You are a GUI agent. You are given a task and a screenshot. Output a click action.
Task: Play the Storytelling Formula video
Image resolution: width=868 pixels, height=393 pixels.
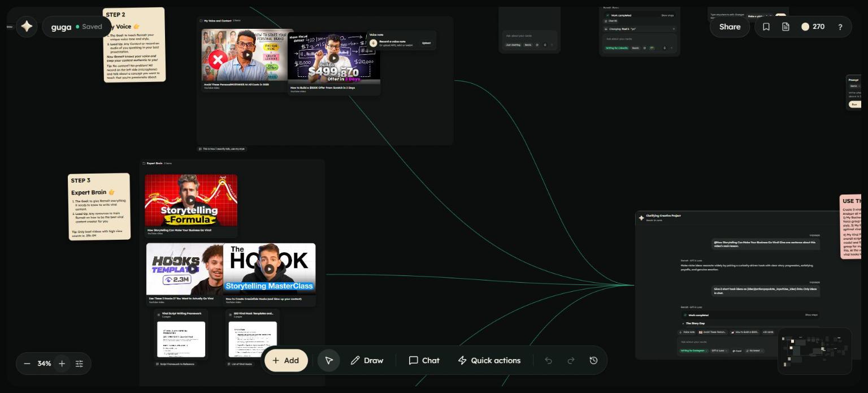[x=191, y=200]
